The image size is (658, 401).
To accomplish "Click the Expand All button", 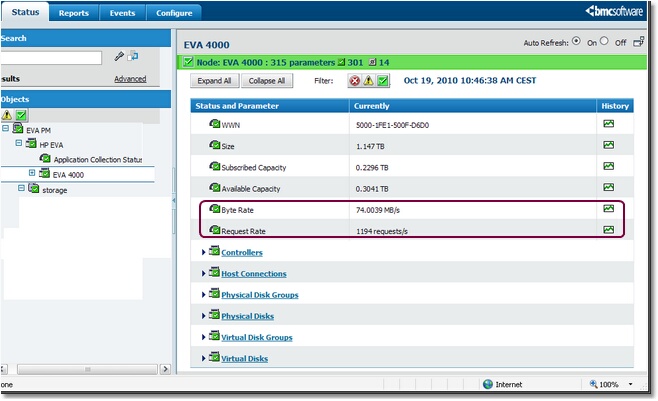I will (x=214, y=81).
